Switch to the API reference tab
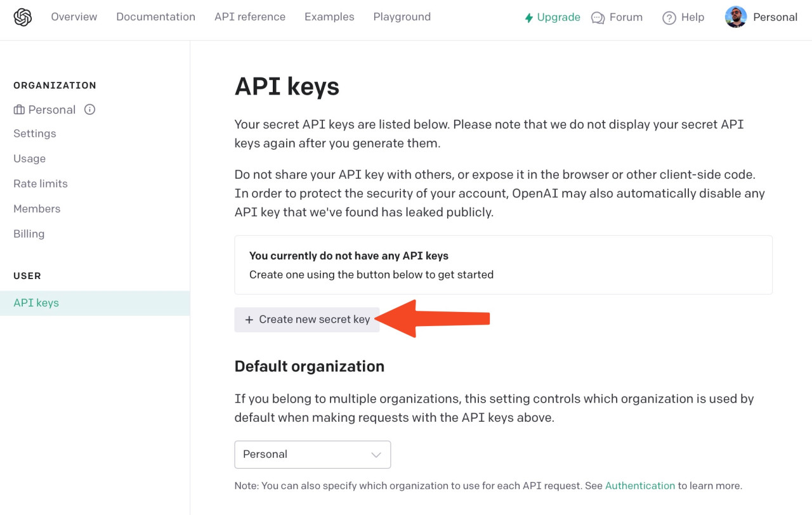The image size is (812, 515). click(x=250, y=17)
